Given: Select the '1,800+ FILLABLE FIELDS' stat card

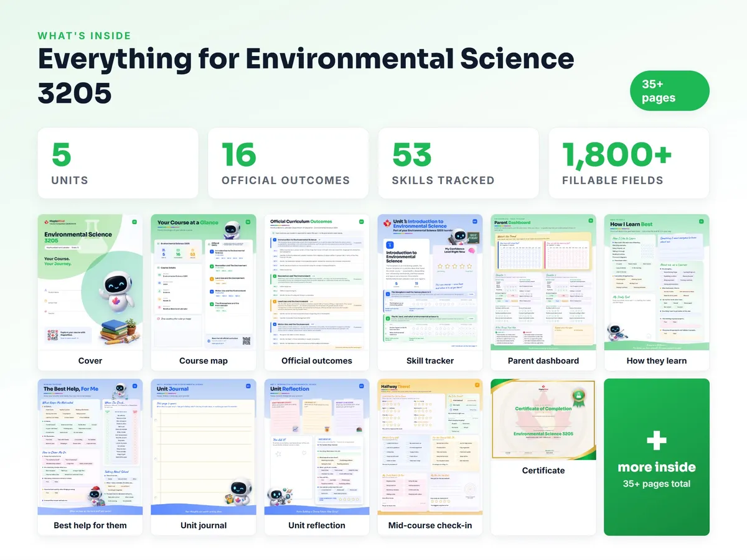Looking at the screenshot, I should tap(629, 163).
